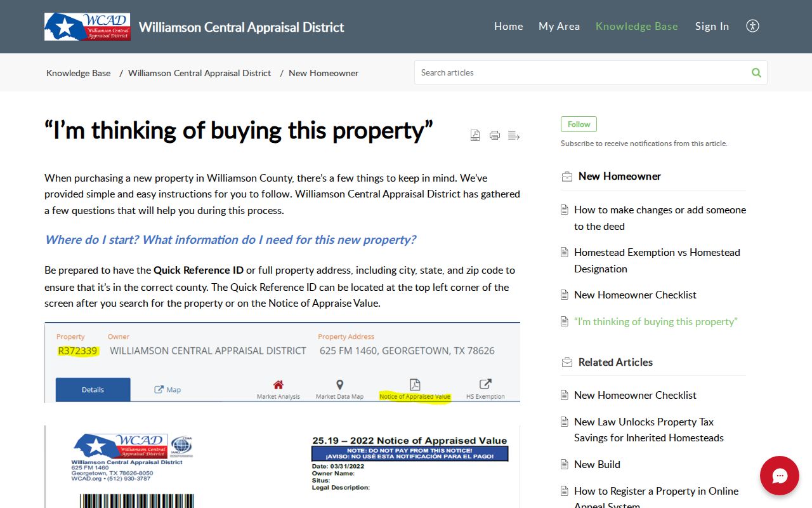
Task: Click the Related Articles section icon
Action: coord(567,363)
